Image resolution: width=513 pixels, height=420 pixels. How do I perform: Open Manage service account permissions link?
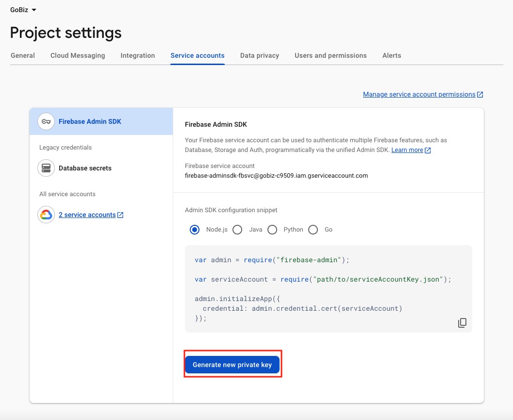[419, 95]
